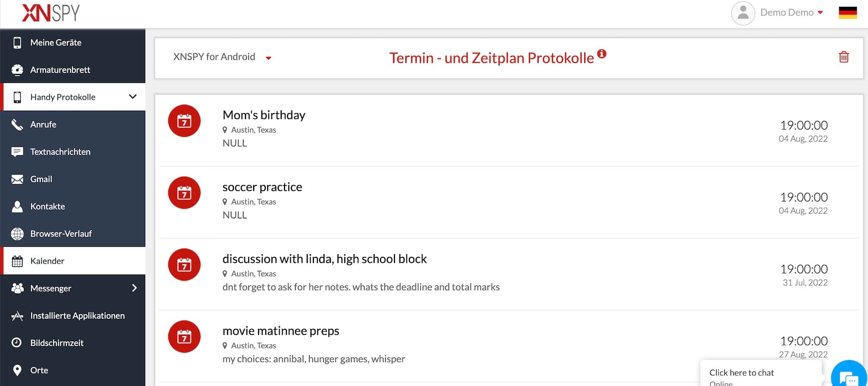Click the trash delete icon
The height and width of the screenshot is (386, 868).
point(843,57)
